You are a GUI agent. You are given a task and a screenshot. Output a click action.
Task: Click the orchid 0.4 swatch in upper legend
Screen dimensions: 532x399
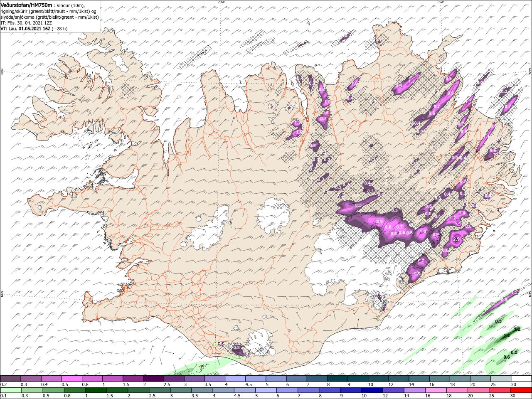[52, 379]
